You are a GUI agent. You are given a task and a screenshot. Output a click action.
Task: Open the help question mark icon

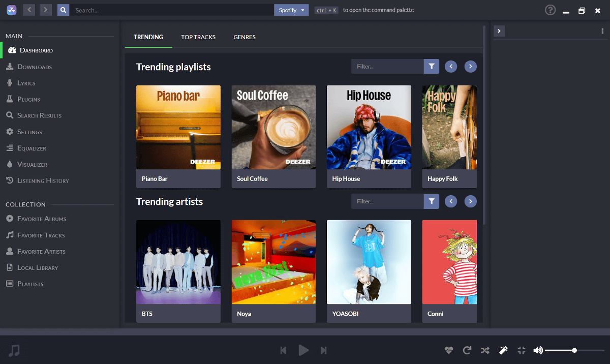pos(550,10)
